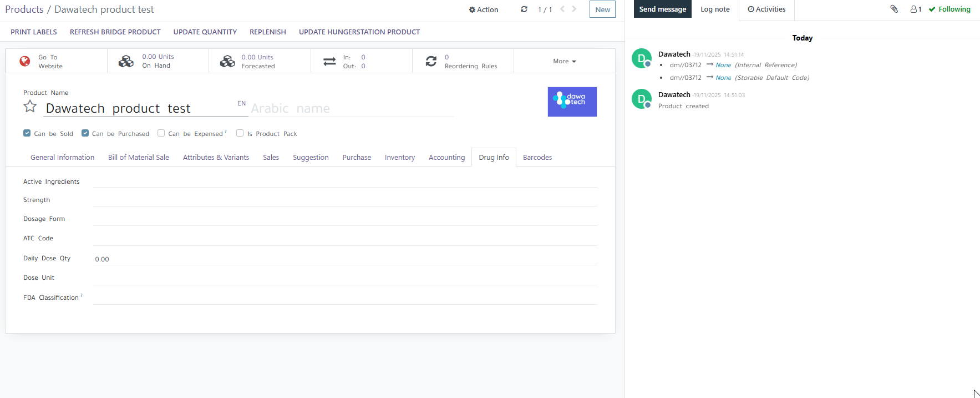Click the Arabic name field
Image resolution: width=980 pixels, height=398 pixels.
click(352, 108)
